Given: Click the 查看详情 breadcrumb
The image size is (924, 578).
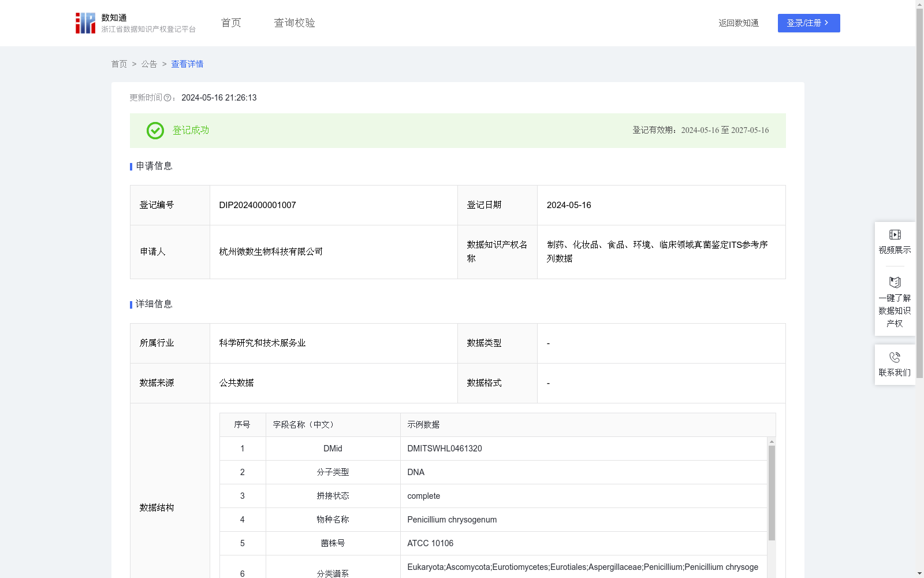Looking at the screenshot, I should click(x=187, y=64).
